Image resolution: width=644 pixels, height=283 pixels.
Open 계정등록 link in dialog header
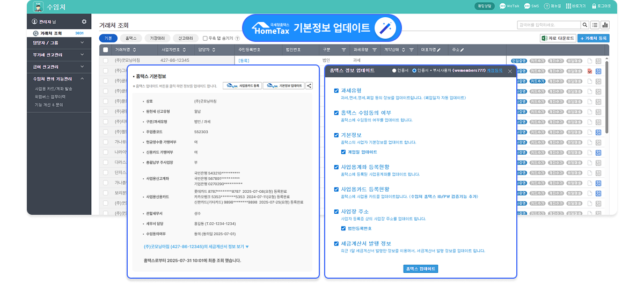coord(495,70)
